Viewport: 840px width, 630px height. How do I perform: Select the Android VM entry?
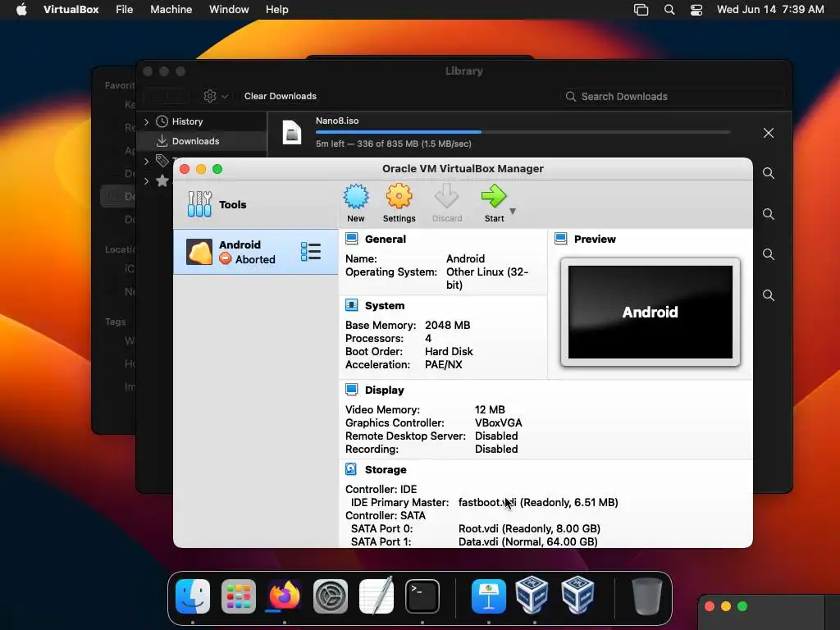point(256,252)
